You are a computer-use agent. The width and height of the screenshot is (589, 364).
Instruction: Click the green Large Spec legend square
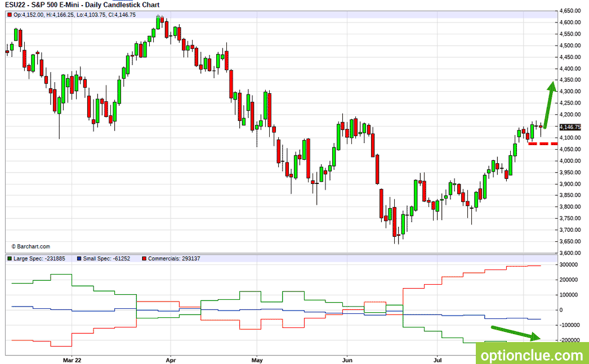point(10,259)
